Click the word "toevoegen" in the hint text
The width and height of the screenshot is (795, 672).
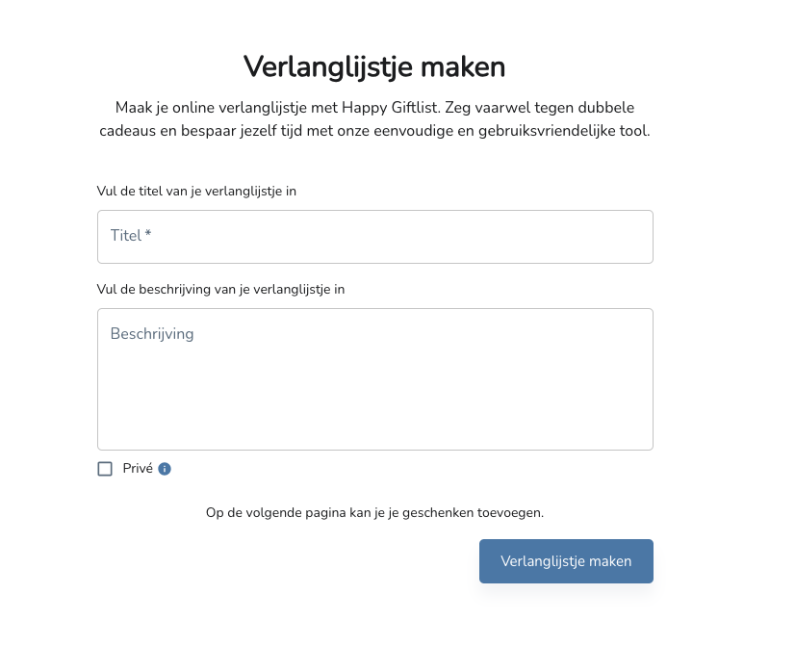pos(514,512)
